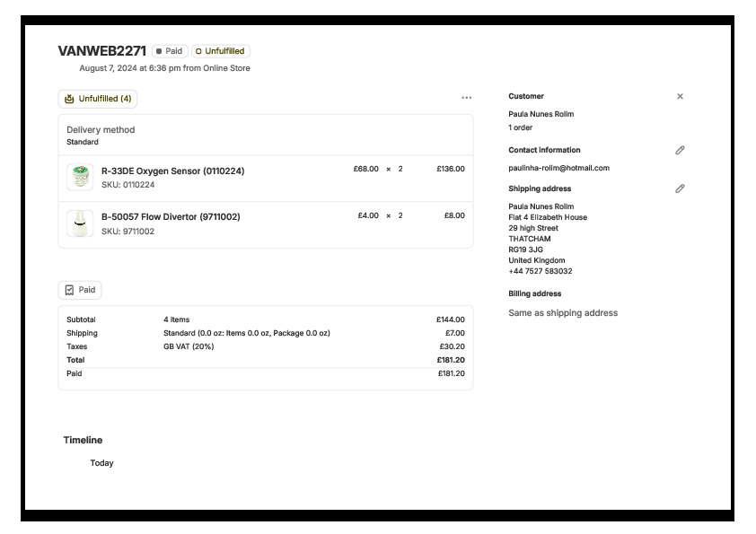
Task: Click the customer email address
Action: click(558, 168)
